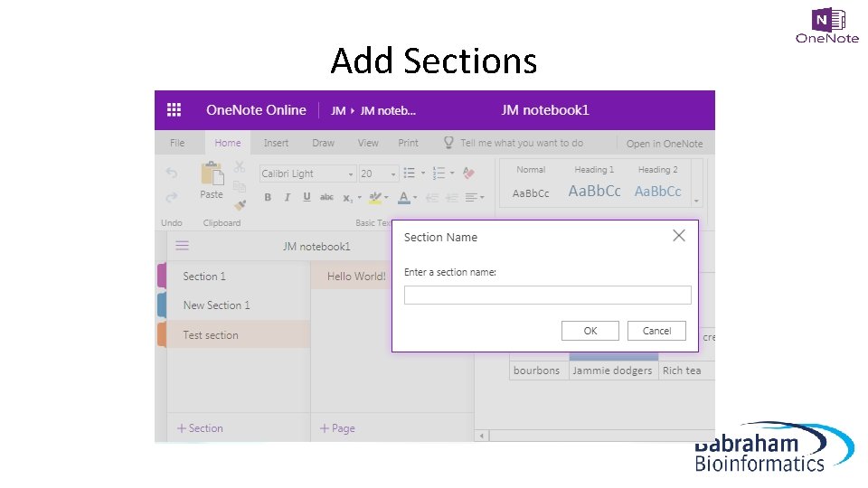This screenshot has width=868, height=488.
Task: Open the app launcher grid icon
Action: pos(174,109)
